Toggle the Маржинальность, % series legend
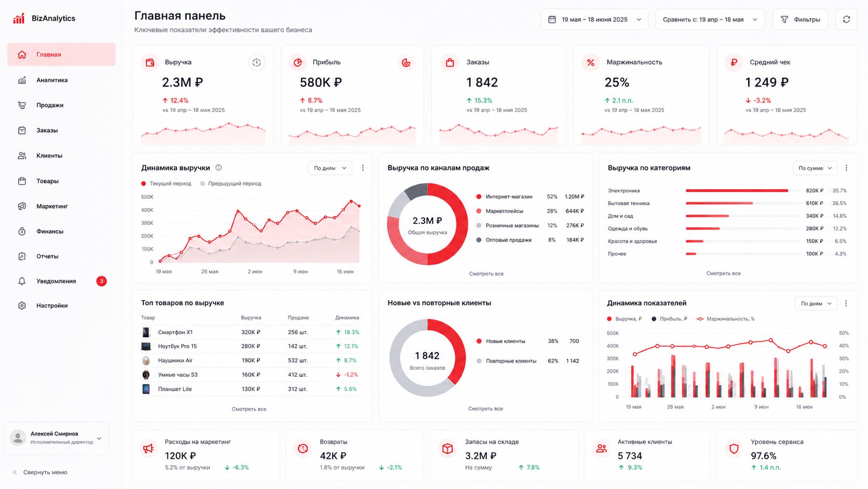This screenshot has height=489, width=868. tap(725, 319)
